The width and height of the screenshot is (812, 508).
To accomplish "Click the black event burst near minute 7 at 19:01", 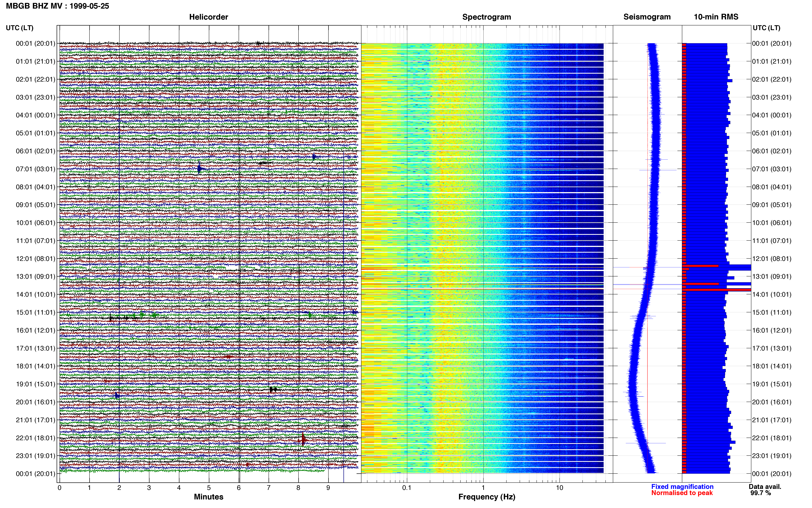I will click(x=273, y=389).
